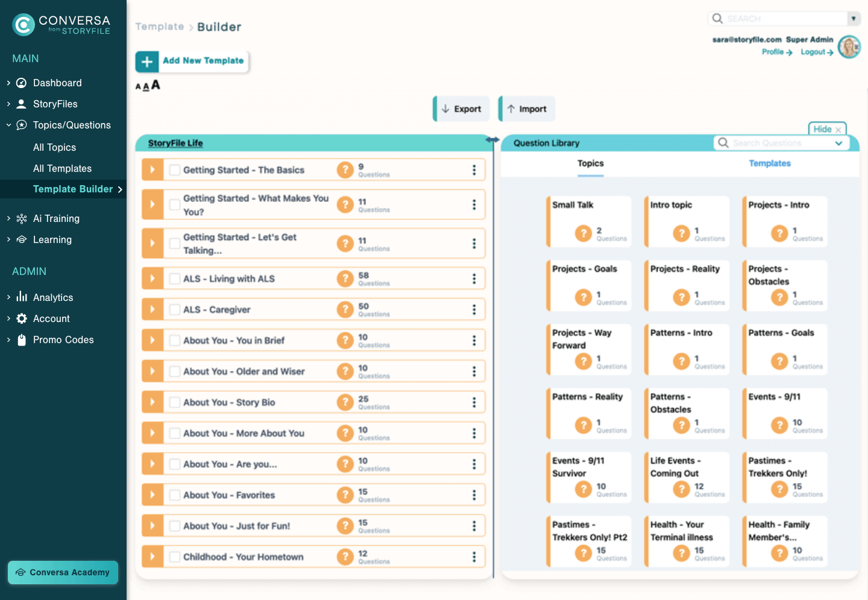The height and width of the screenshot is (600, 868).
Task: Open Promo Codes in the sidebar
Action: pyautogui.click(x=63, y=339)
